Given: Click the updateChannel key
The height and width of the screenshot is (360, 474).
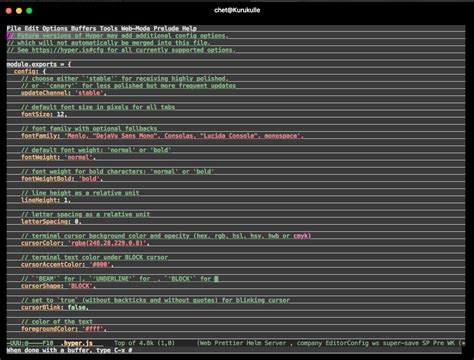Looking at the screenshot, I should click(x=46, y=93).
